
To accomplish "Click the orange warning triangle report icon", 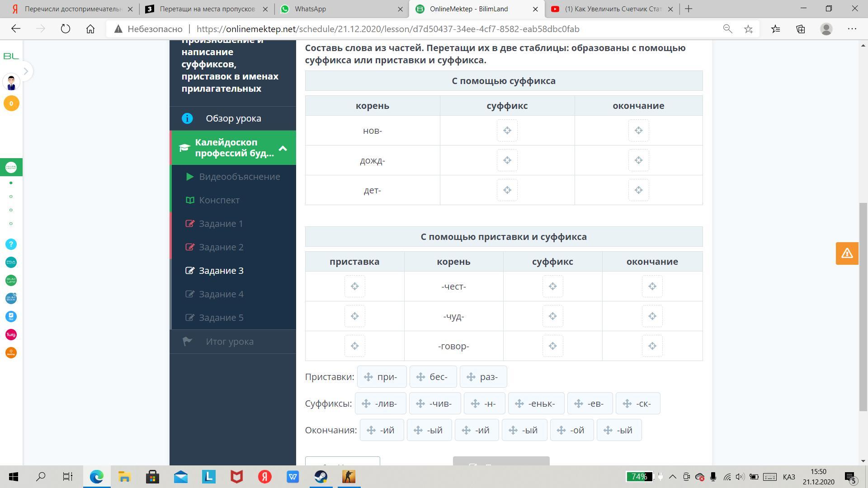I will point(847,253).
